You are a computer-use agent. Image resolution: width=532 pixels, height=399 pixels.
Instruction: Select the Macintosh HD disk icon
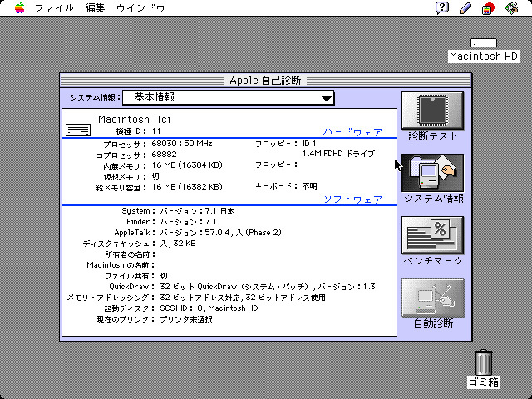click(484, 42)
